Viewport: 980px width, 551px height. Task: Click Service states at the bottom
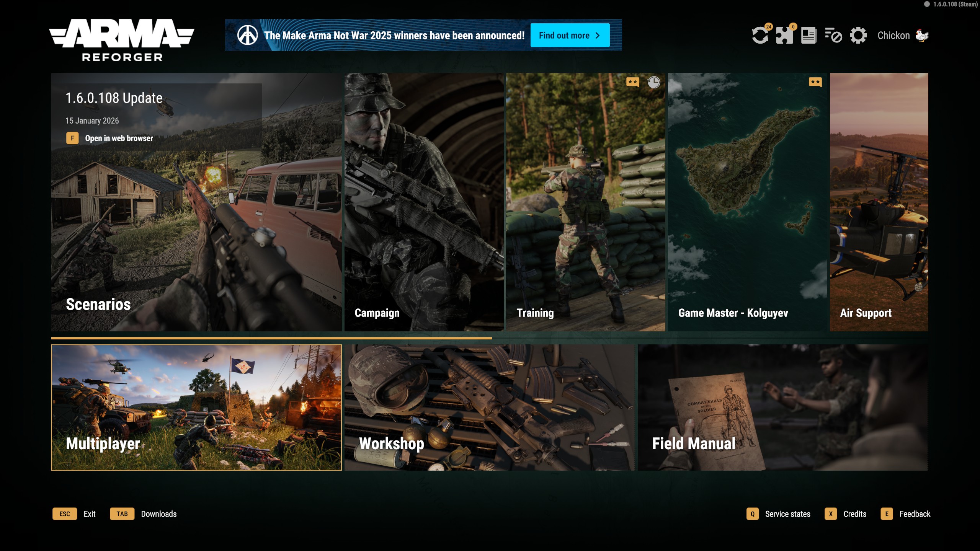[x=787, y=514]
